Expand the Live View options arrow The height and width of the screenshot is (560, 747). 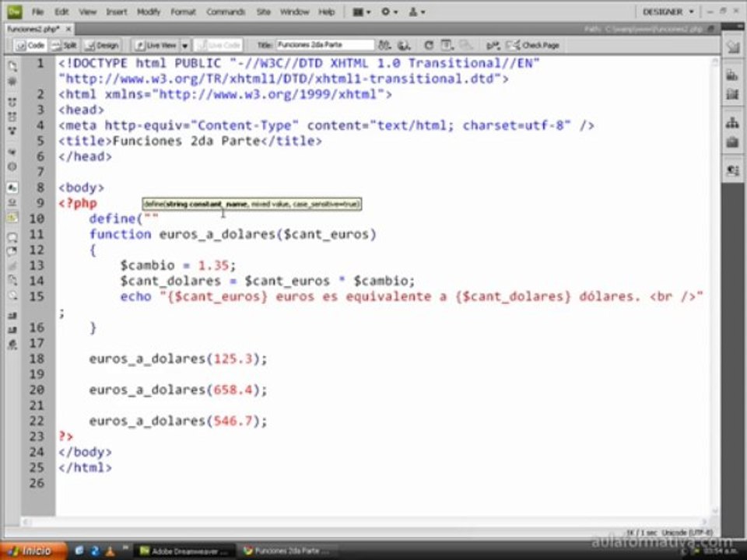(185, 45)
